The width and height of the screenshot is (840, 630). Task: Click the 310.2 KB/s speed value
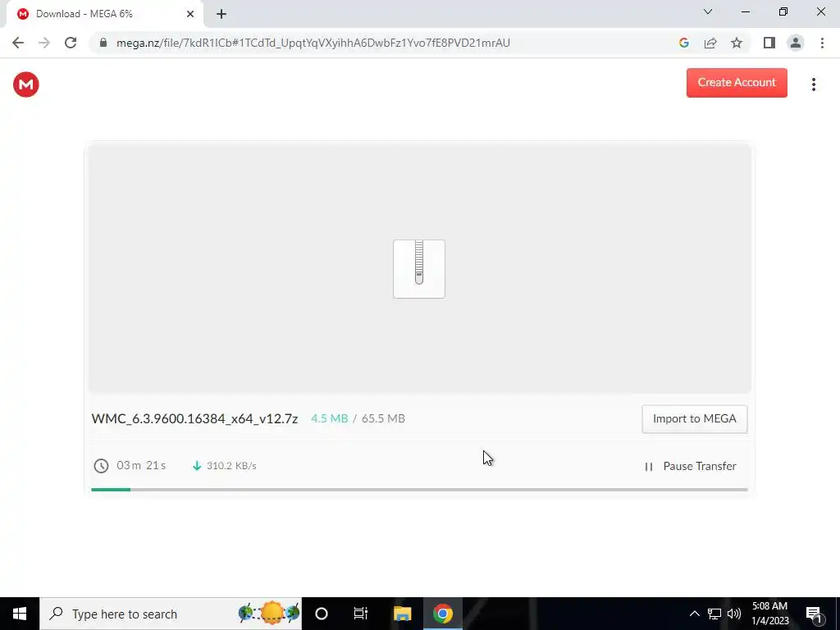pos(231,466)
